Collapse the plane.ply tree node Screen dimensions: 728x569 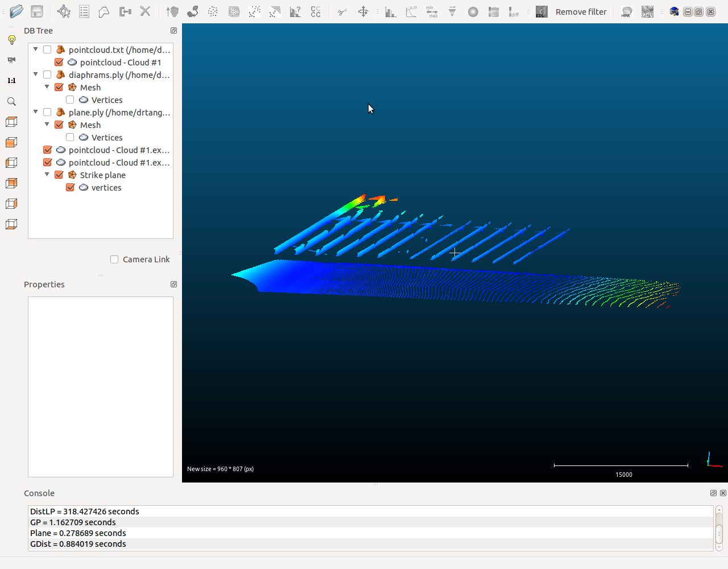tap(36, 112)
